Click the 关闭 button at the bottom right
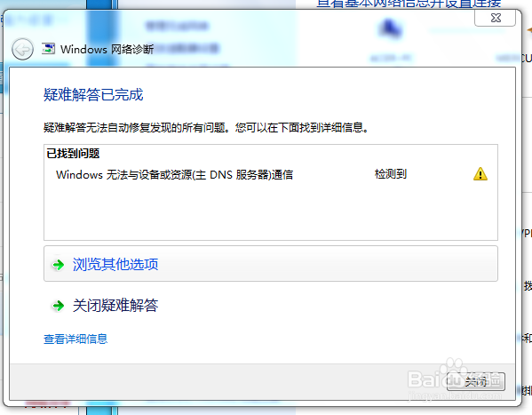Viewport: 532px width, 415px height. [476, 381]
